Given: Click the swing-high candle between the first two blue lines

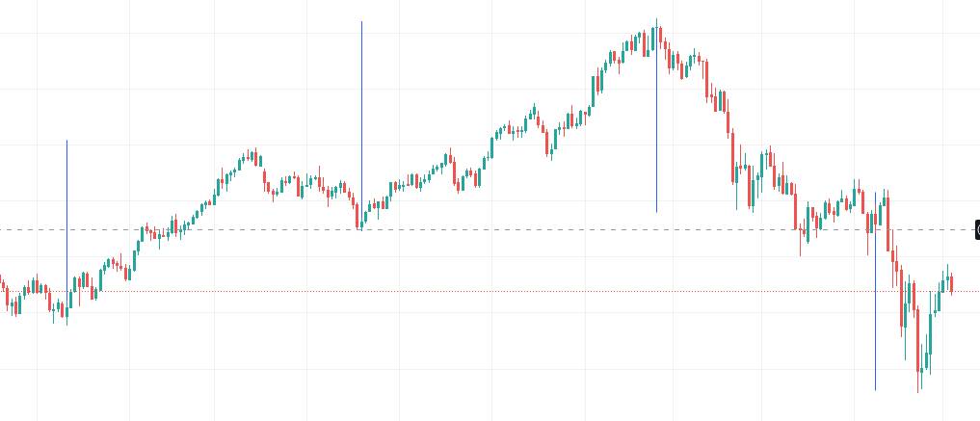Looking at the screenshot, I should [x=253, y=155].
